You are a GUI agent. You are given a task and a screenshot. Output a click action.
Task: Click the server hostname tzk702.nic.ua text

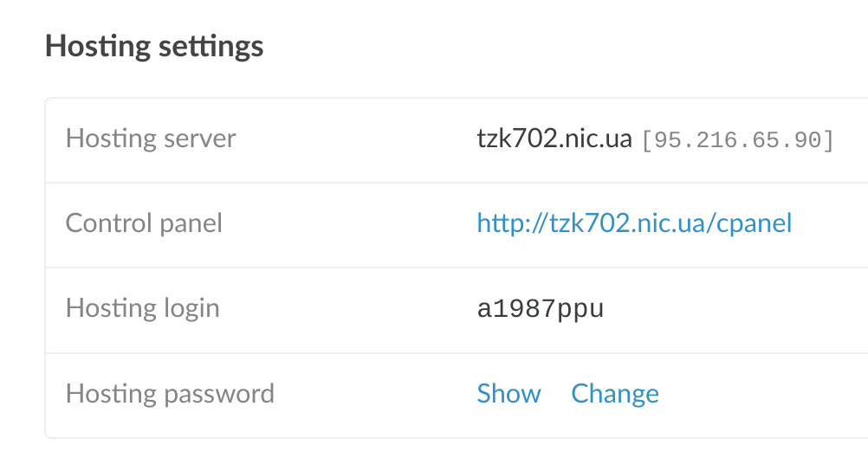pyautogui.click(x=554, y=139)
